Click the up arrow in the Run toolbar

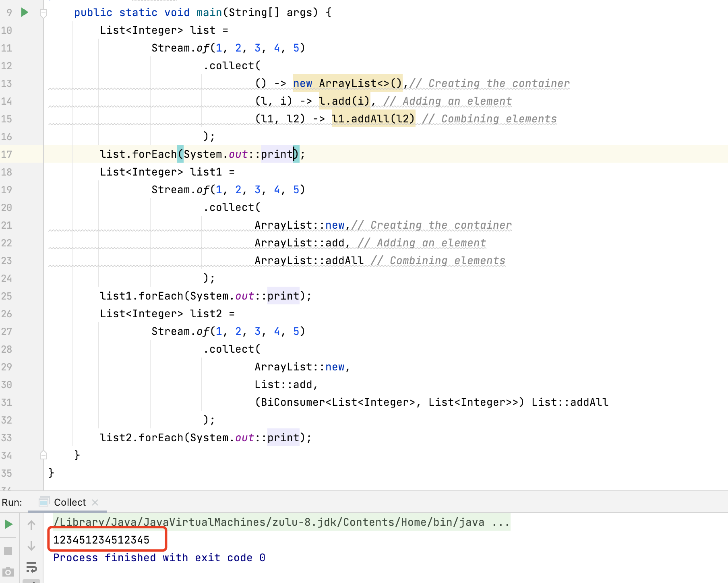click(x=31, y=525)
